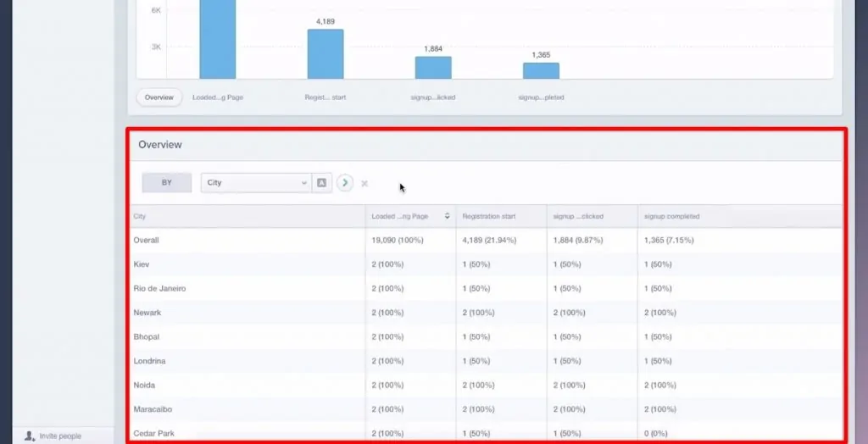Click the 19,090 (100%) cell
The height and width of the screenshot is (444, 868).
click(x=398, y=241)
